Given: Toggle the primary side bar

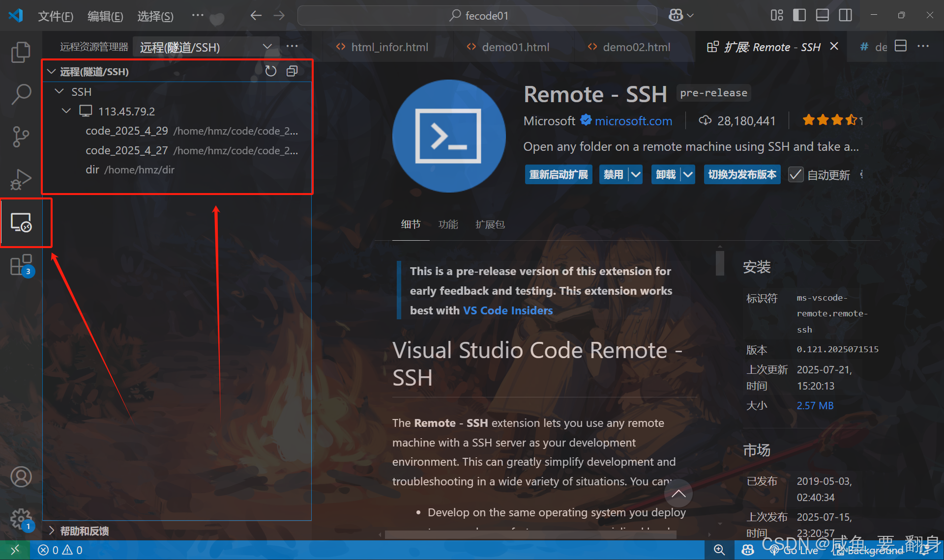Looking at the screenshot, I should (x=799, y=15).
